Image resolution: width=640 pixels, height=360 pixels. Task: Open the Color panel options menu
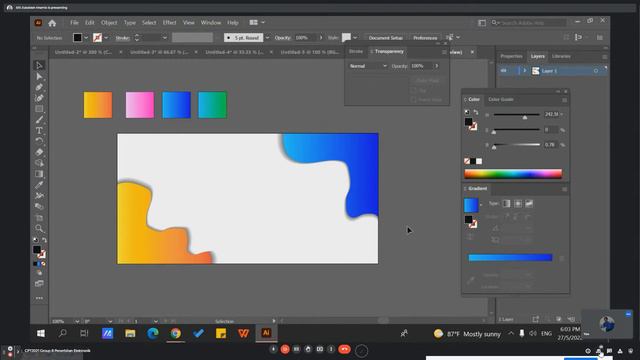564,100
